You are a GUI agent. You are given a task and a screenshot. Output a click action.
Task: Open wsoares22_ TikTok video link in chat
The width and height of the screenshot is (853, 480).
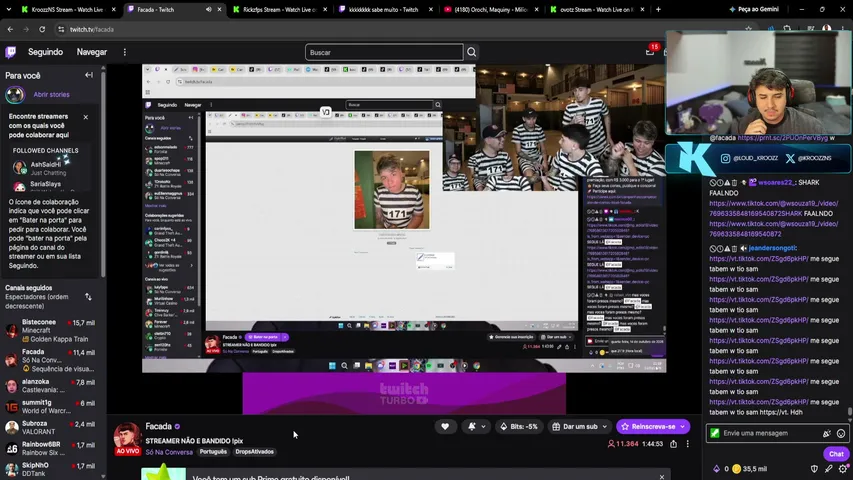(773, 208)
